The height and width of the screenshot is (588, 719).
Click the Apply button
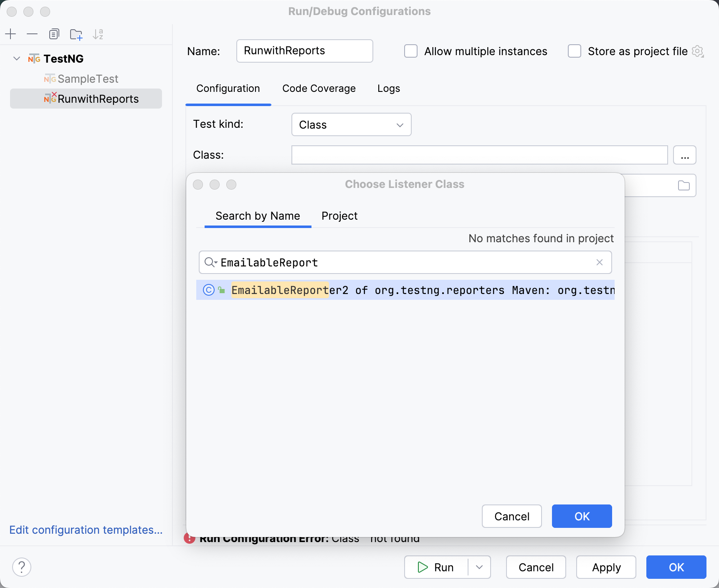coord(606,567)
